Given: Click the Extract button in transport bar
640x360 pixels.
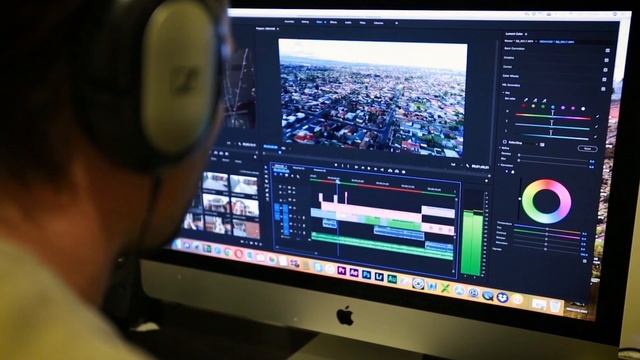Looking at the screenshot, I should coord(396,171).
